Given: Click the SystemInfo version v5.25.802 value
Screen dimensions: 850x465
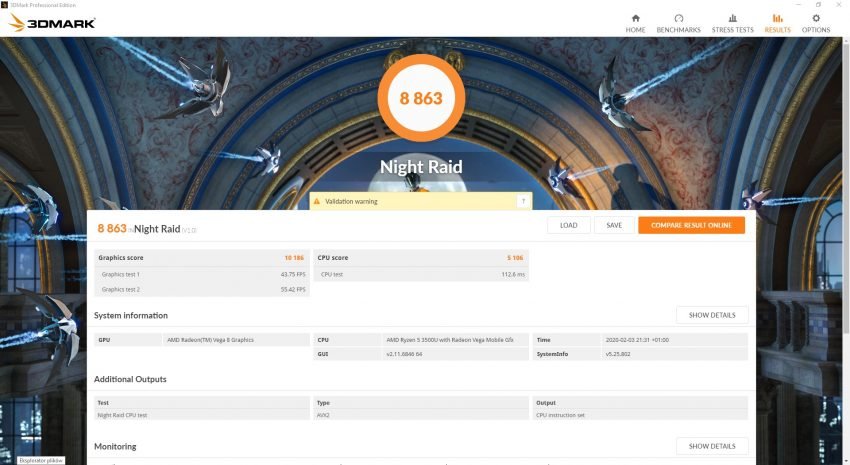Looking at the screenshot, I should (x=618, y=354).
